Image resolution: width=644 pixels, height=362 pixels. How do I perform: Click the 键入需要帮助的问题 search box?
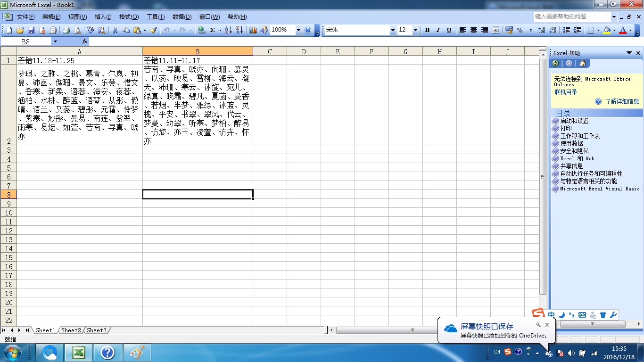(x=572, y=16)
